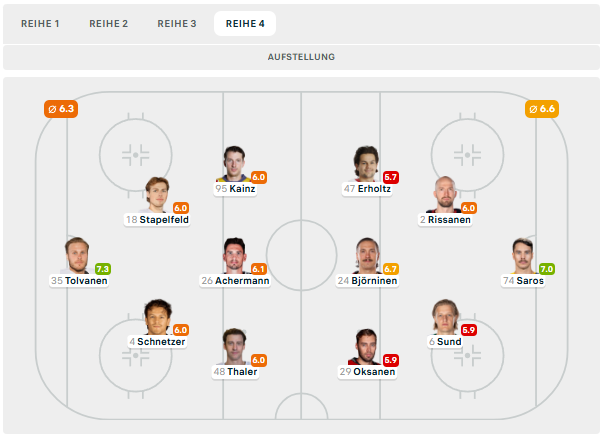The width and height of the screenshot is (611, 441).
Task: Open the Björninen player name link
Action: point(374,280)
